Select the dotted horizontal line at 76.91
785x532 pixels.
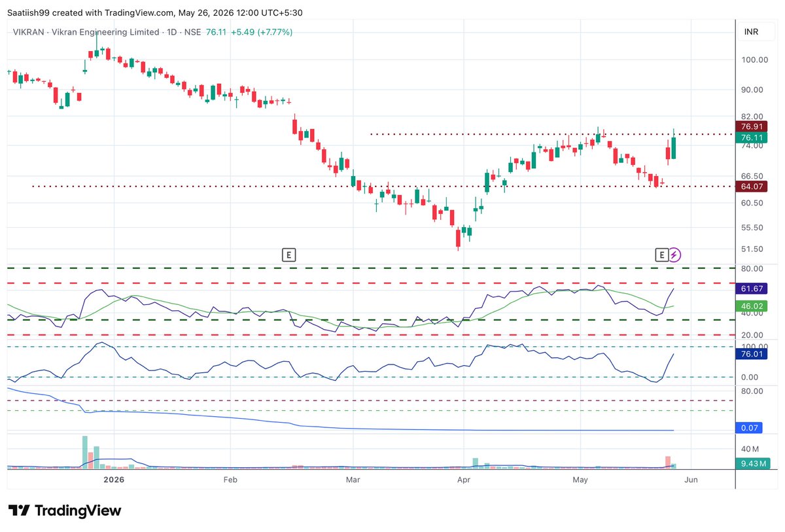coord(553,134)
